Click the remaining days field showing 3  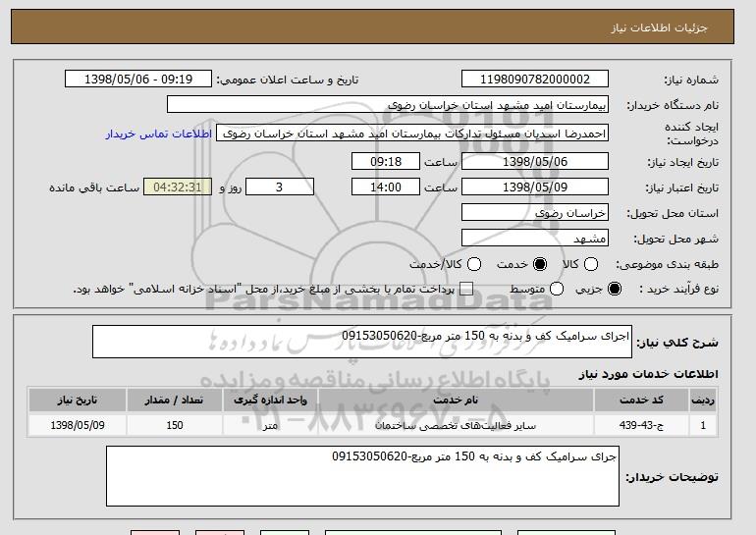[x=280, y=187]
